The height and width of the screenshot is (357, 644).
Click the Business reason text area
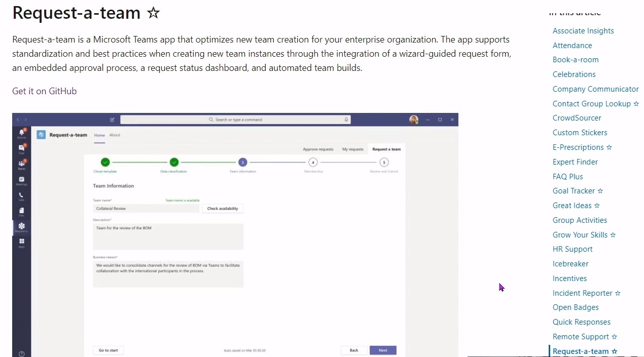(168, 274)
